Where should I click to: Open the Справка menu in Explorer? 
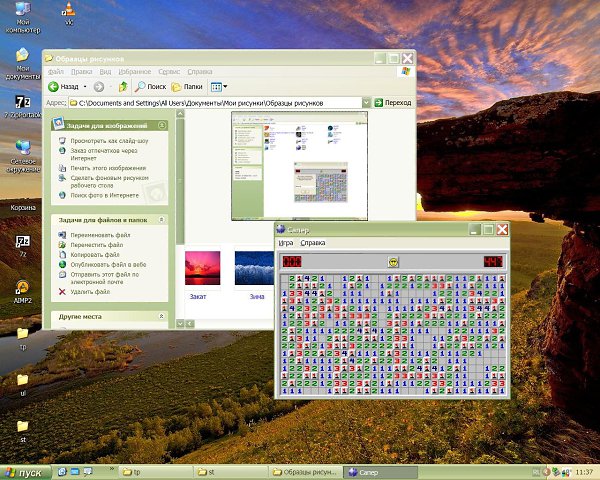[199, 72]
